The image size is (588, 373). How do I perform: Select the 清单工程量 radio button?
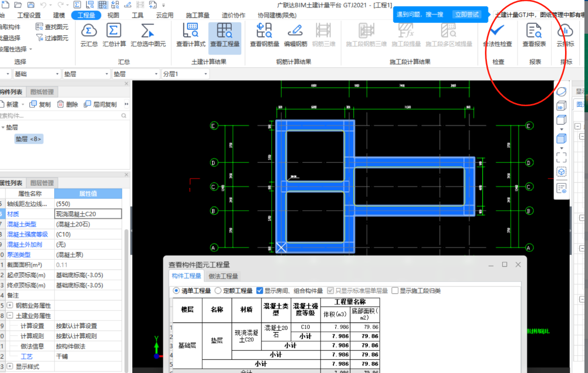(x=176, y=290)
